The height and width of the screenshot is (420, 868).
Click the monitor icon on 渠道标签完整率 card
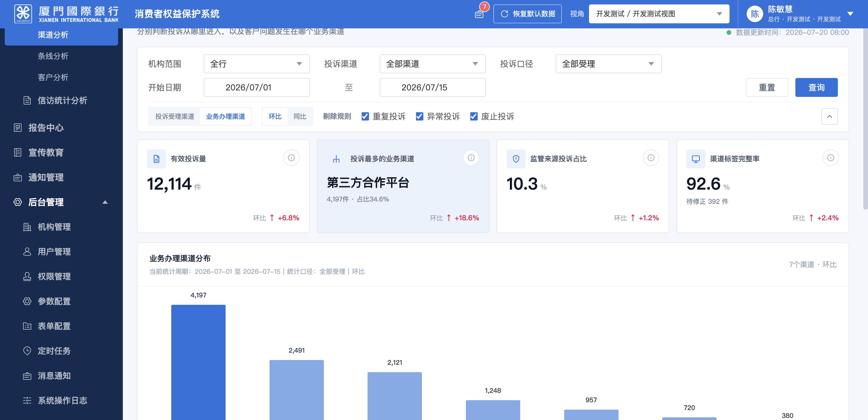point(696,159)
